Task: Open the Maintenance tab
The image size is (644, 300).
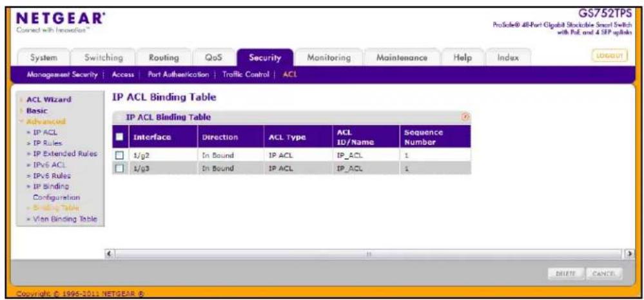Action: (402, 57)
